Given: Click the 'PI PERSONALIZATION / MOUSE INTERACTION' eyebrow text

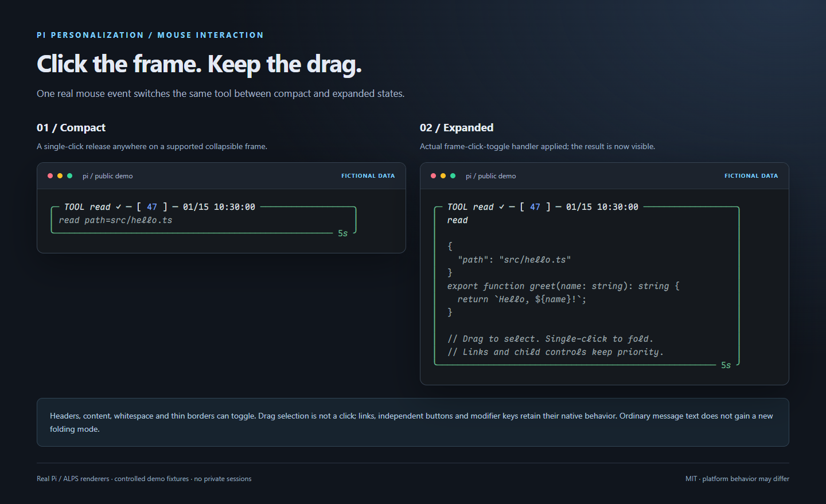Looking at the screenshot, I should click(x=150, y=35).
